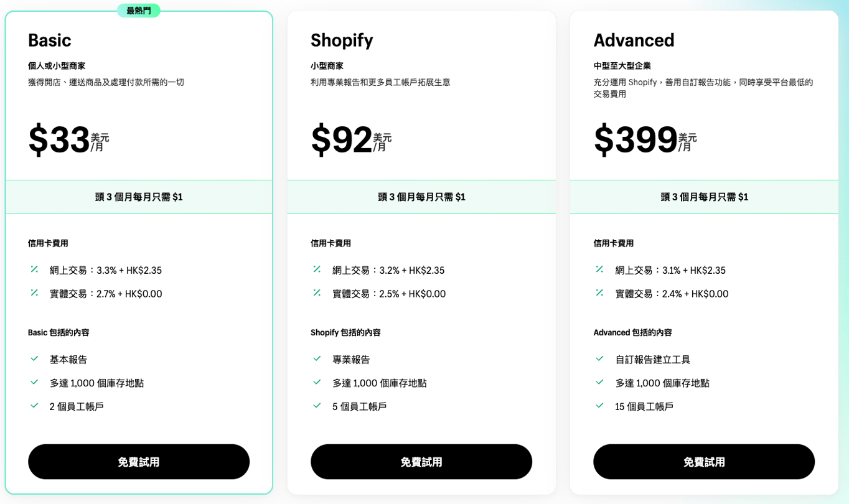Click Advanced plan's 頭 3 個月每月只需 $1 banner

pos(704,197)
